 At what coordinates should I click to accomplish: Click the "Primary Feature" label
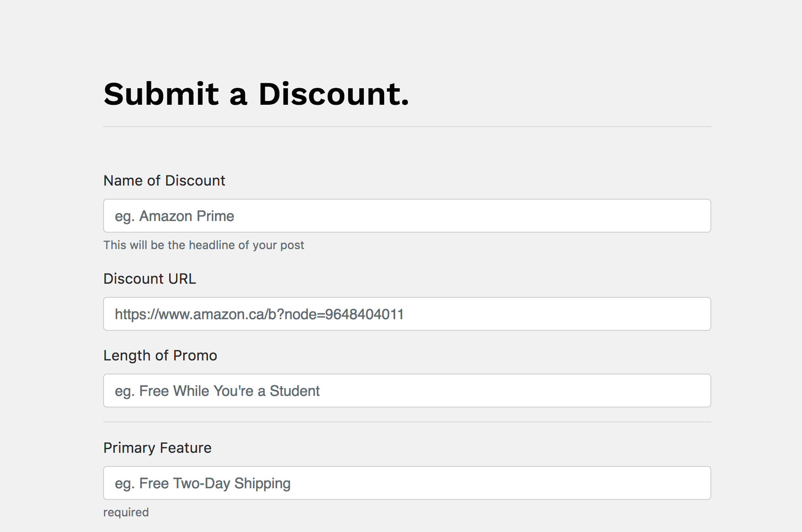coord(157,448)
